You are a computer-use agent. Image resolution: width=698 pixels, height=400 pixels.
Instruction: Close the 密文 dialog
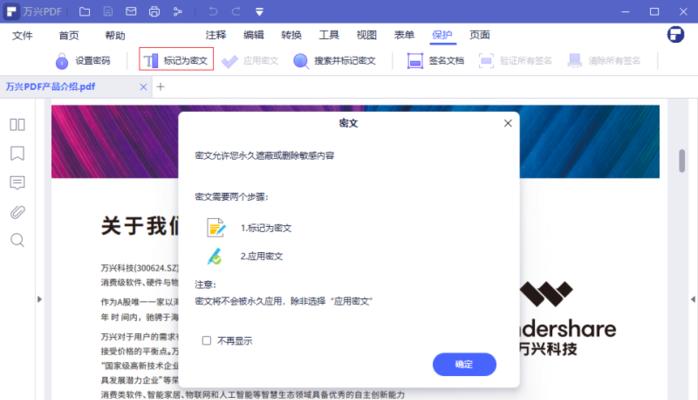point(508,123)
